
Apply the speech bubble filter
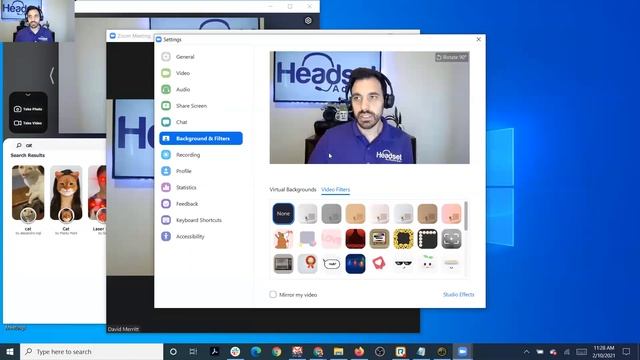point(331,264)
